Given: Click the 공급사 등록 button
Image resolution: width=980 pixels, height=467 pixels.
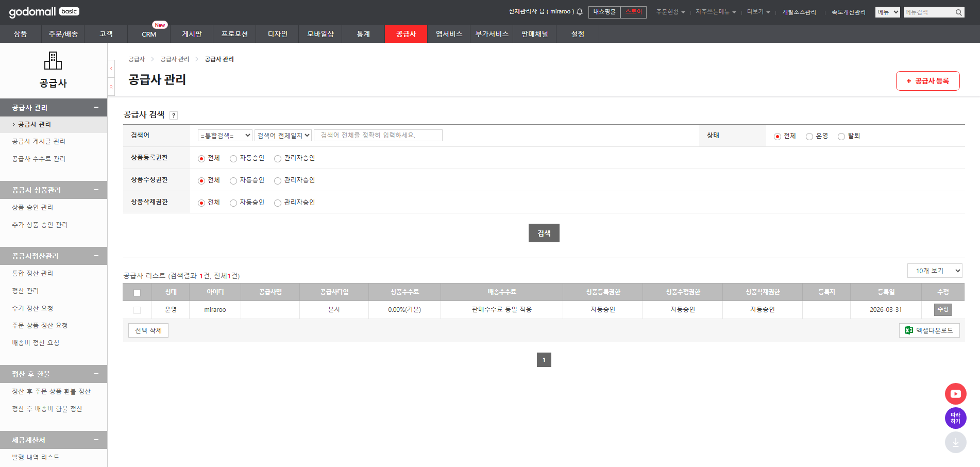Looking at the screenshot, I should click(x=927, y=81).
